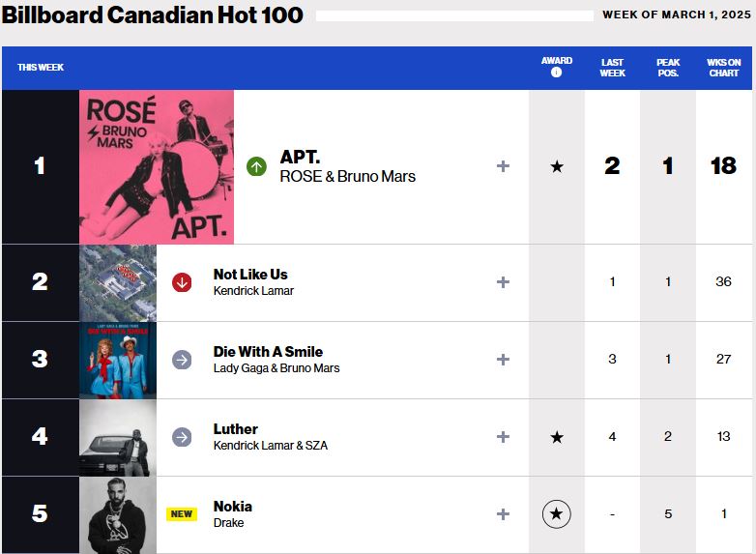This screenshot has width=756, height=554.
Task: Click the star award icon in APT. row
Action: (556, 166)
